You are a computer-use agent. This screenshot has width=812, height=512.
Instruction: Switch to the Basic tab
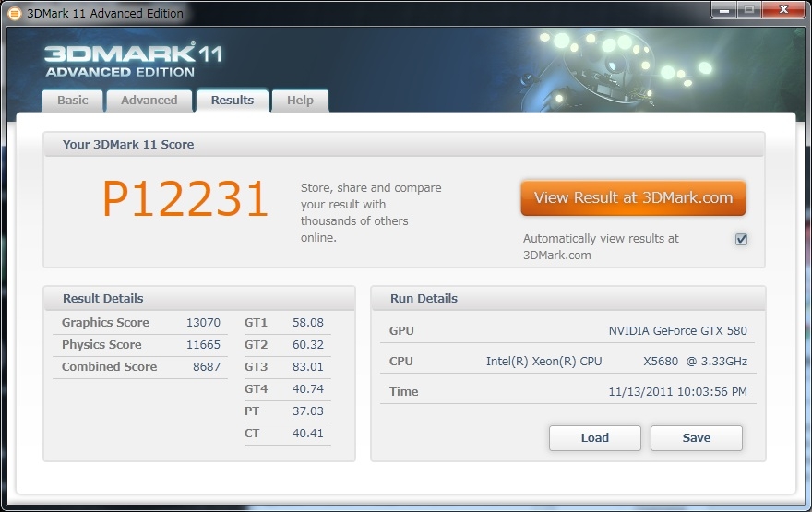click(73, 101)
